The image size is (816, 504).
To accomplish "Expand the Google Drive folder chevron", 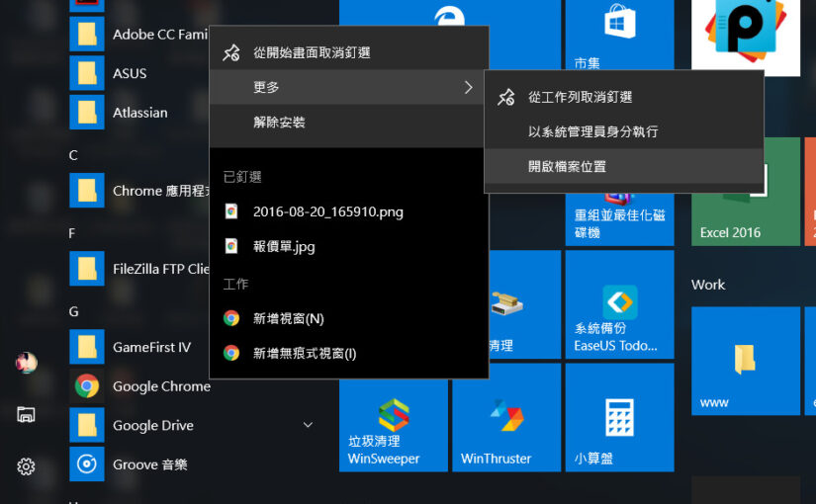I will (308, 425).
